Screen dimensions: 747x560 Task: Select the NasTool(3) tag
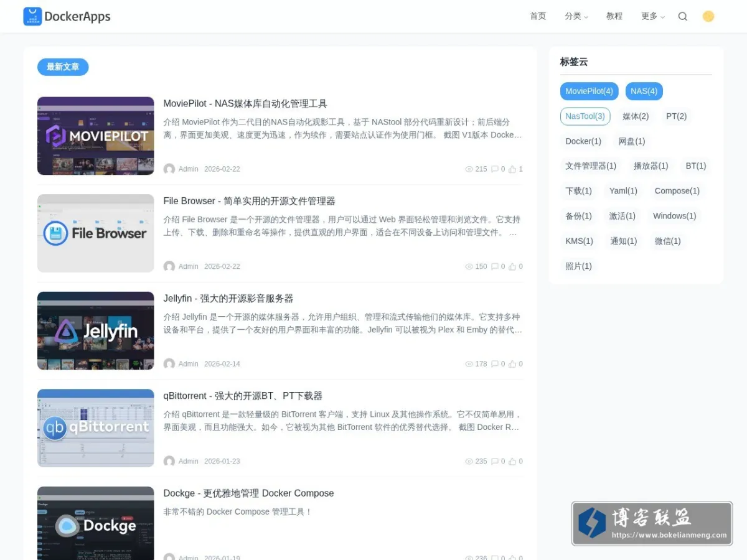click(585, 116)
